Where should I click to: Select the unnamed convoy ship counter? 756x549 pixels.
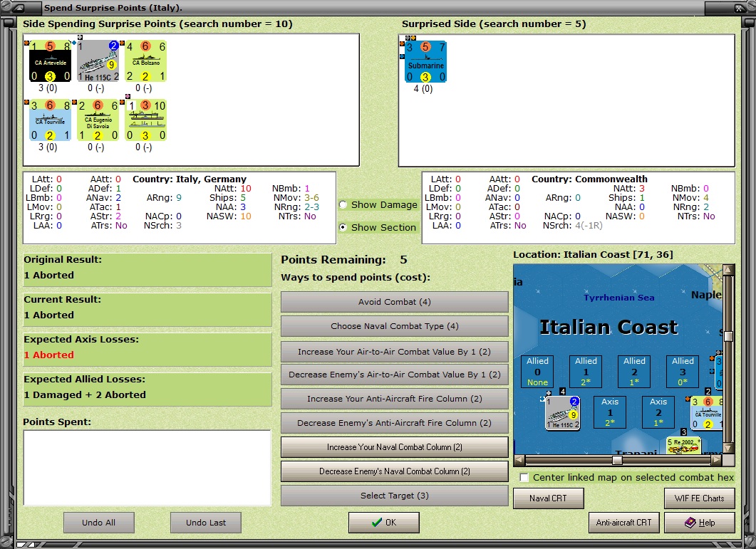point(146,120)
